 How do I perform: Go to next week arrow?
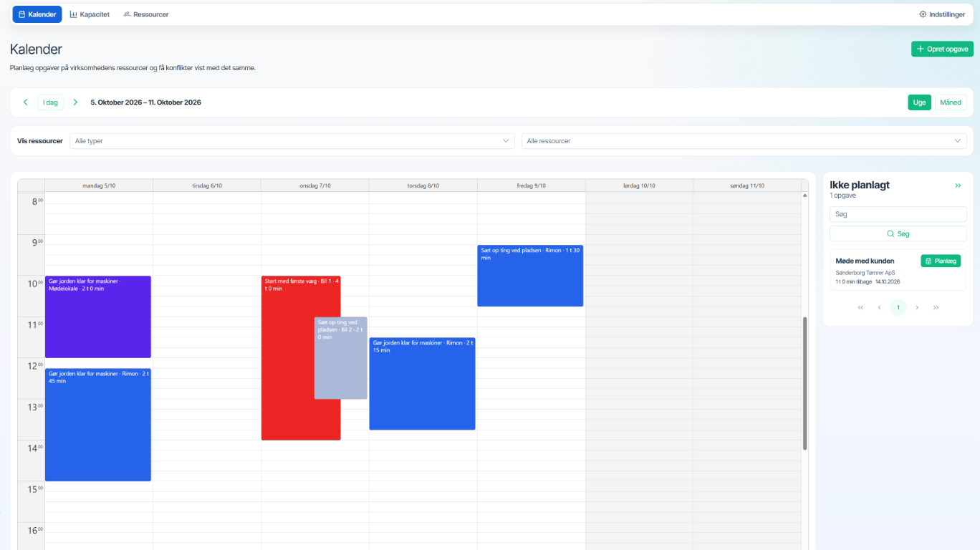[75, 102]
